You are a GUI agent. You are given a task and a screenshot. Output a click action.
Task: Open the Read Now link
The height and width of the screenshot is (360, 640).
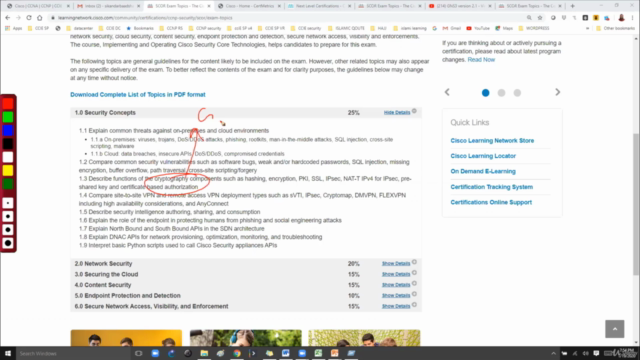pyautogui.click(x=481, y=60)
